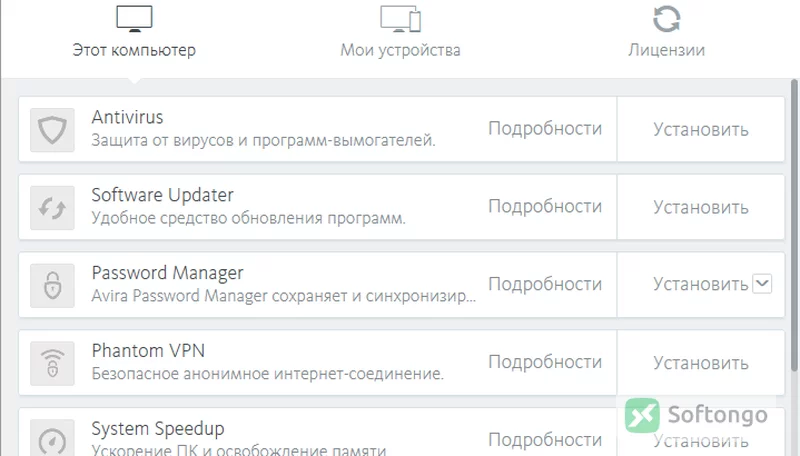Open Подробности for Software Updater
800x456 pixels.
(545, 207)
